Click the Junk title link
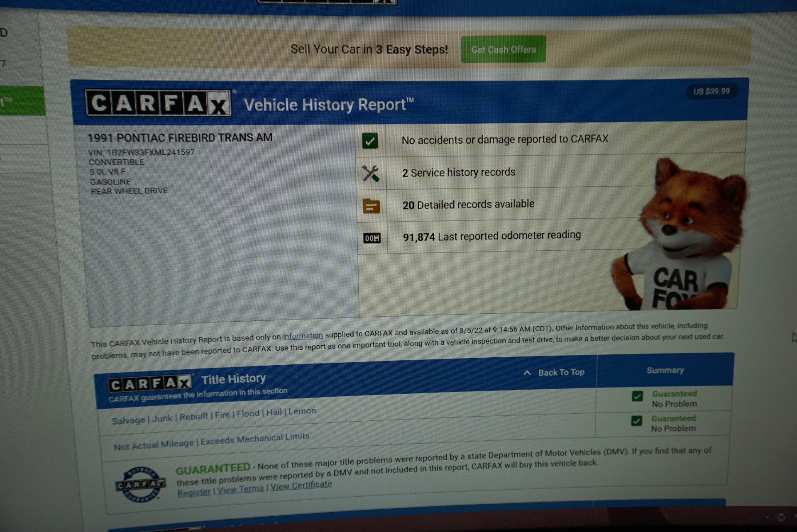Viewport: 797px width, 532px height. [x=162, y=418]
